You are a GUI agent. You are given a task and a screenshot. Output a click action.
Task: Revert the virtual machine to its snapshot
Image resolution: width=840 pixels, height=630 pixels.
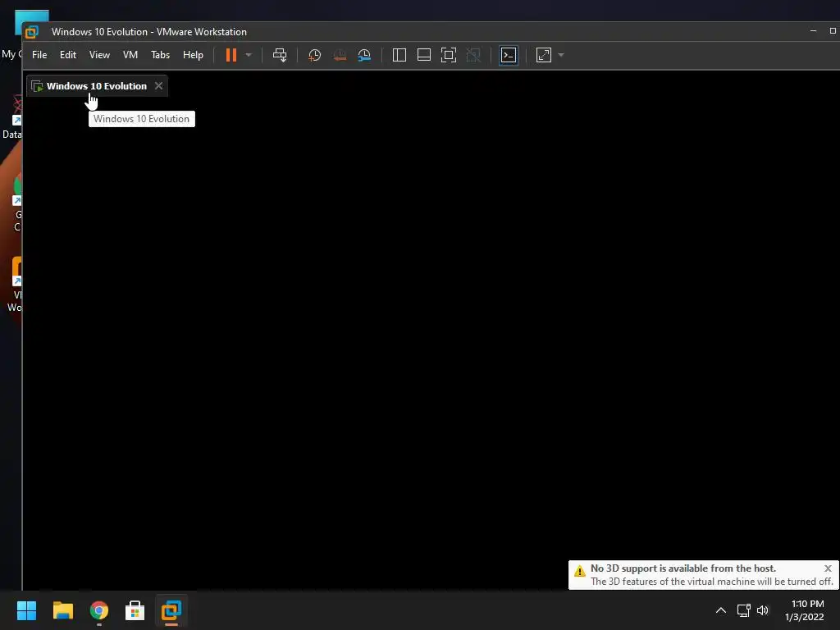340,55
